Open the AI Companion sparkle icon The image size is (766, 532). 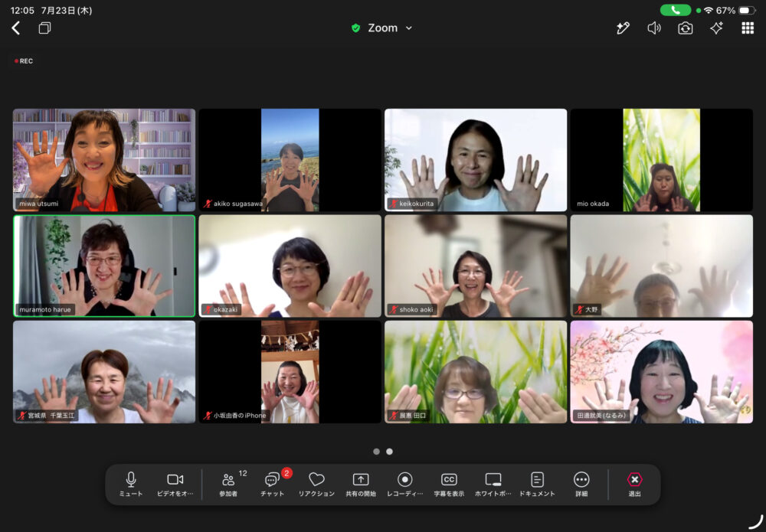pos(717,28)
